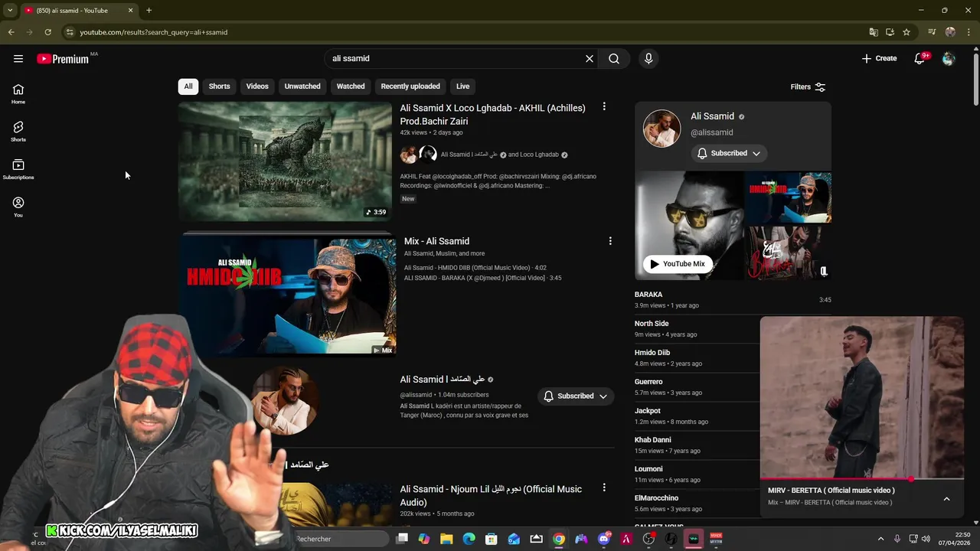Click the MIRV BERETTA mini player video
The width and height of the screenshot is (980, 551).
pyautogui.click(x=862, y=397)
